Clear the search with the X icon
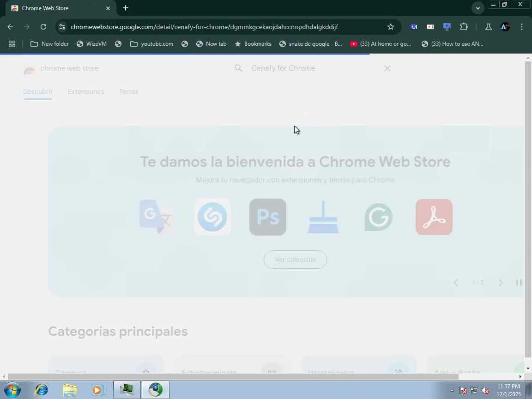The width and height of the screenshot is (532, 399). pyautogui.click(x=387, y=68)
